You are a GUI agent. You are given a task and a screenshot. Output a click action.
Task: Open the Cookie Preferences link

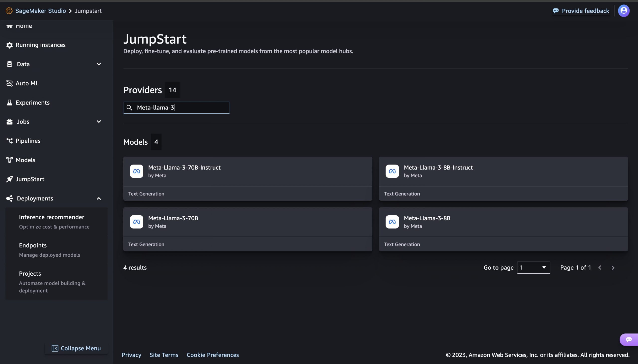tap(213, 355)
